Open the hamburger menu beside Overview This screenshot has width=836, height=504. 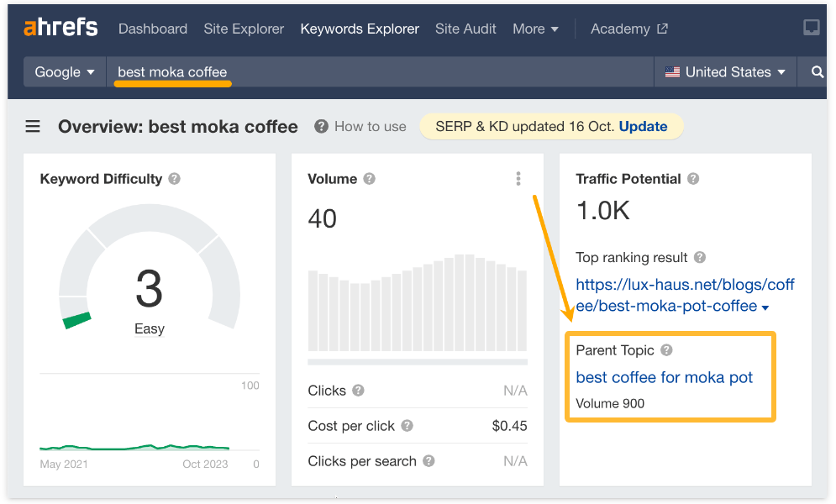click(33, 127)
